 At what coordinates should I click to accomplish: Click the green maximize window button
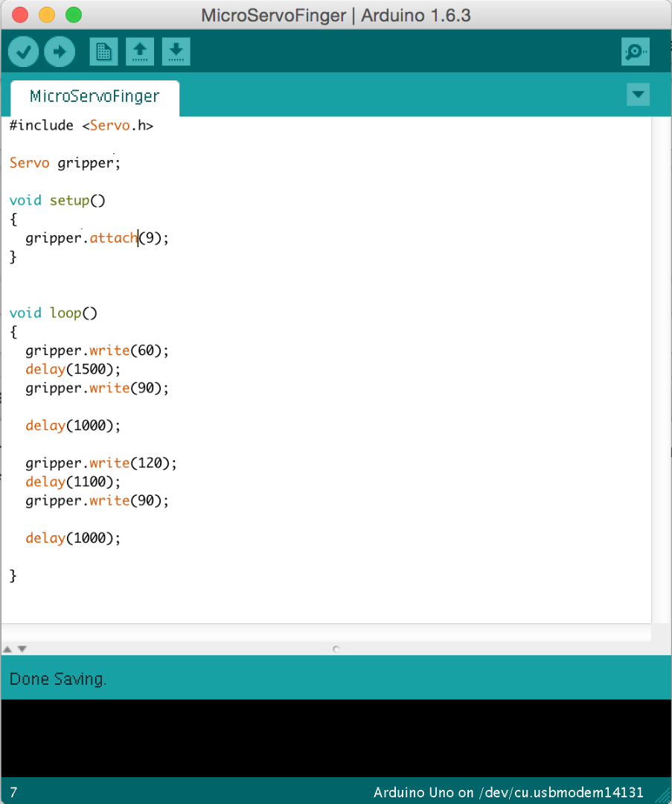point(73,15)
